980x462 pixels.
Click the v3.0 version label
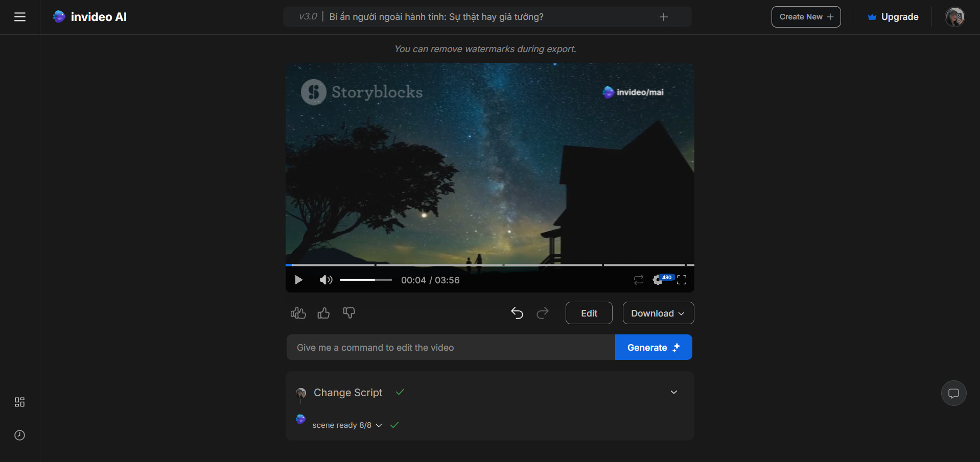click(x=308, y=17)
